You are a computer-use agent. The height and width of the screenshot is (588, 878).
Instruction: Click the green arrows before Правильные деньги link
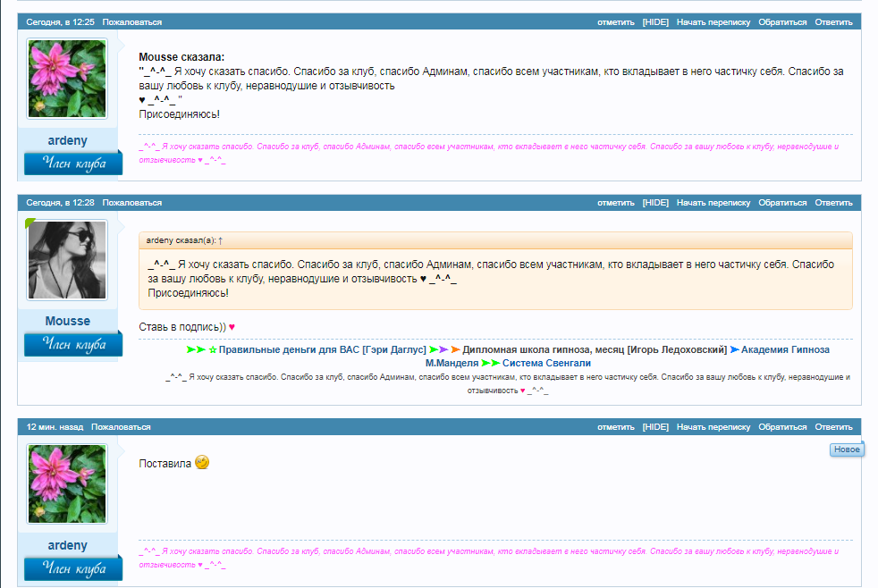coord(196,349)
